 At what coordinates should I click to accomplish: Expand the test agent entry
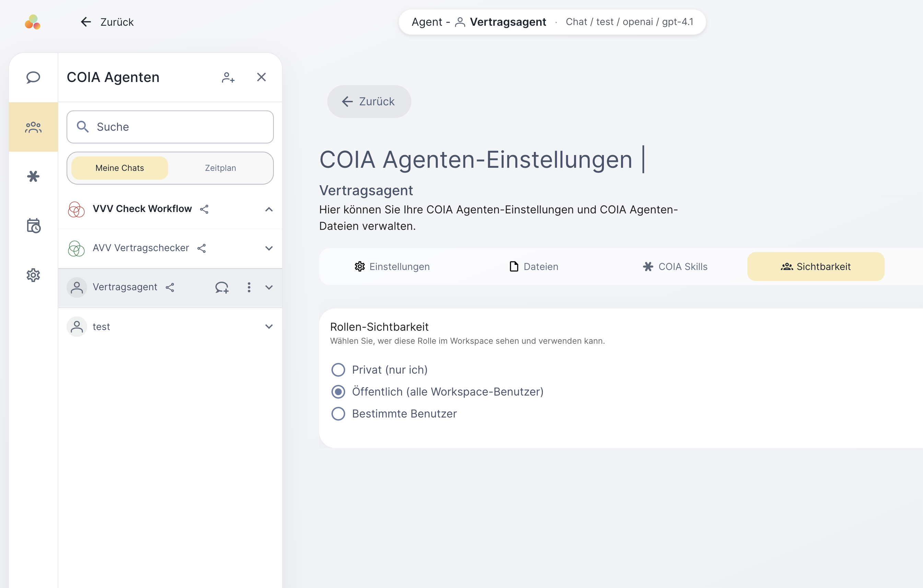pyautogui.click(x=269, y=327)
